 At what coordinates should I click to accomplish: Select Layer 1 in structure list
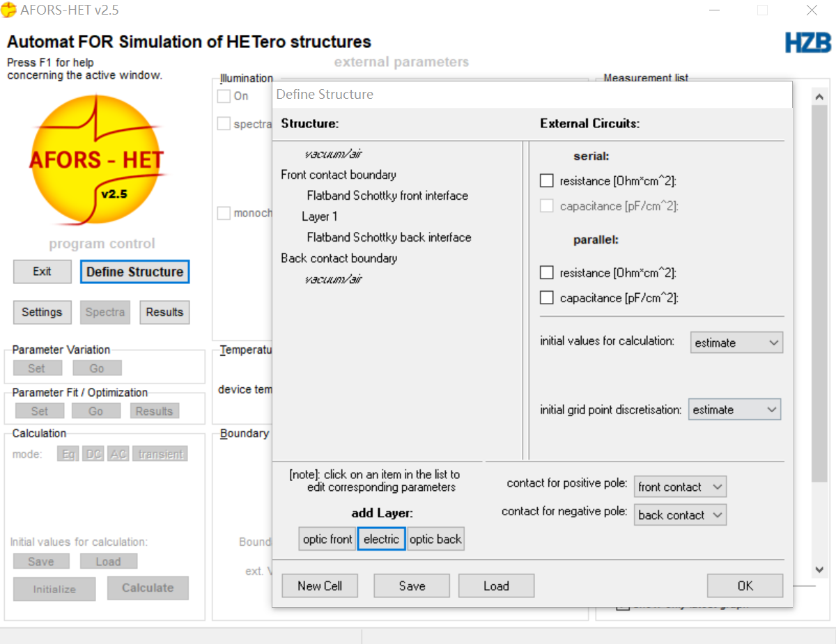(x=320, y=217)
